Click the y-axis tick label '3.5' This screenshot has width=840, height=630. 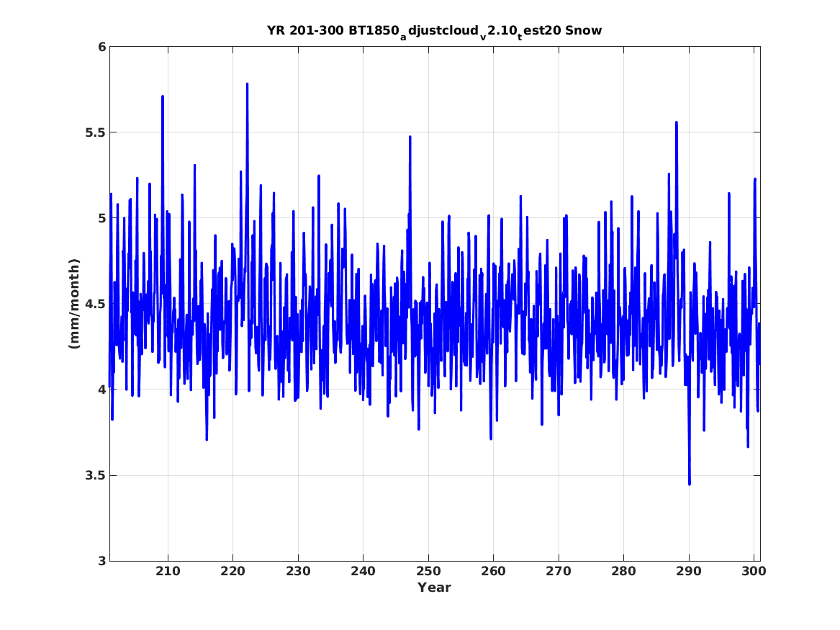point(96,476)
